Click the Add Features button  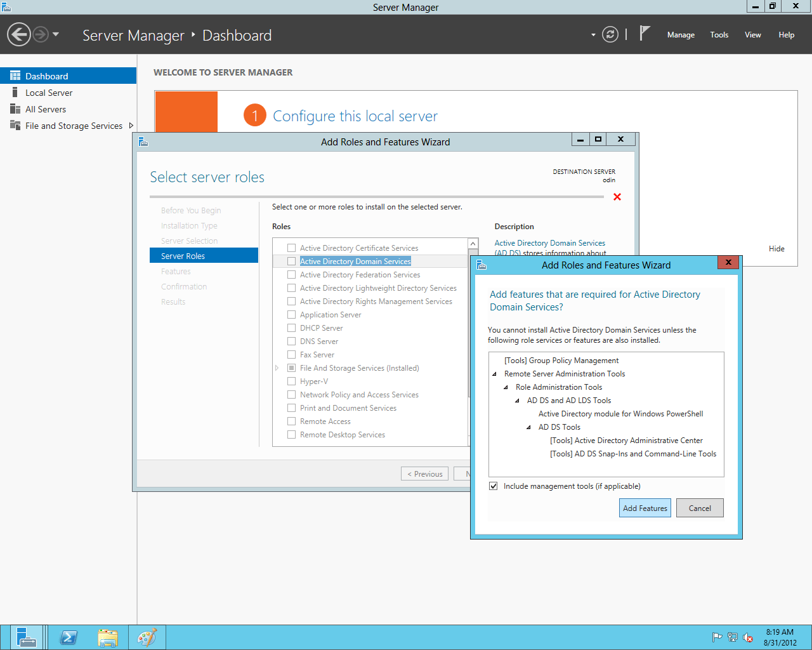click(x=645, y=507)
